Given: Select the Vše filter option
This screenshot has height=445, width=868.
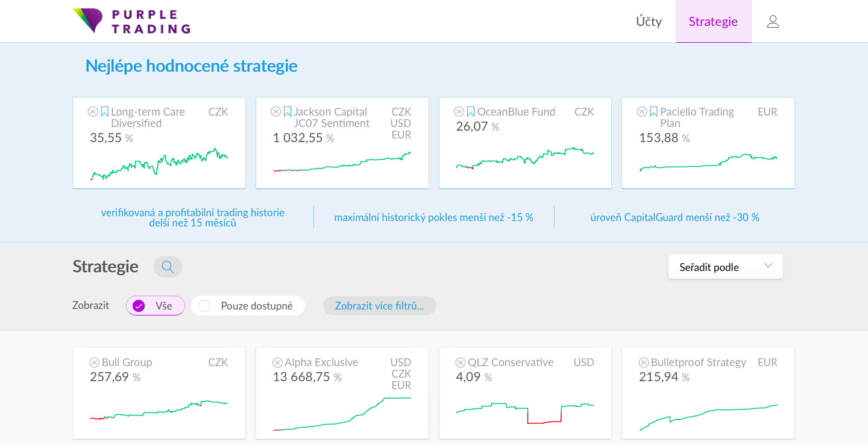Looking at the screenshot, I should (156, 306).
